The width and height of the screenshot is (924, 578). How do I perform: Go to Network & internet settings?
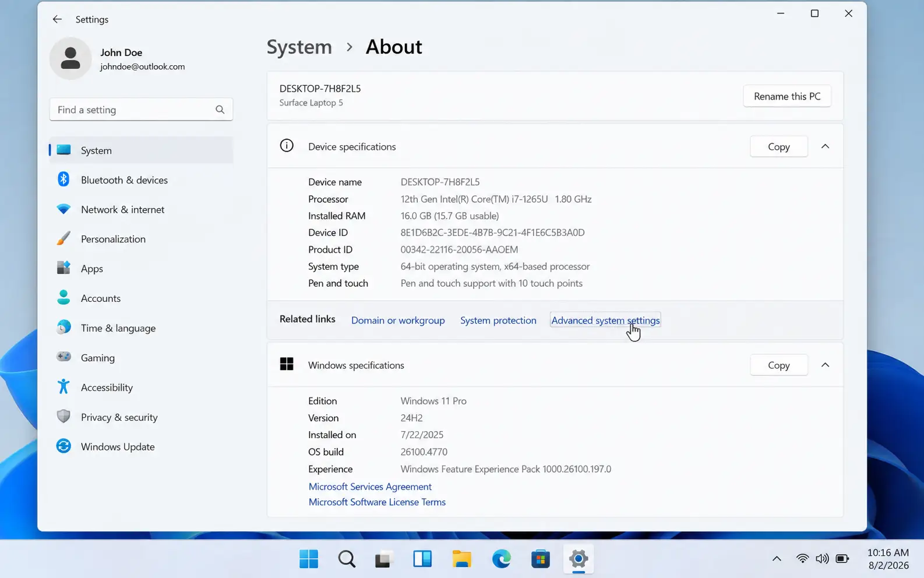[x=141, y=209]
